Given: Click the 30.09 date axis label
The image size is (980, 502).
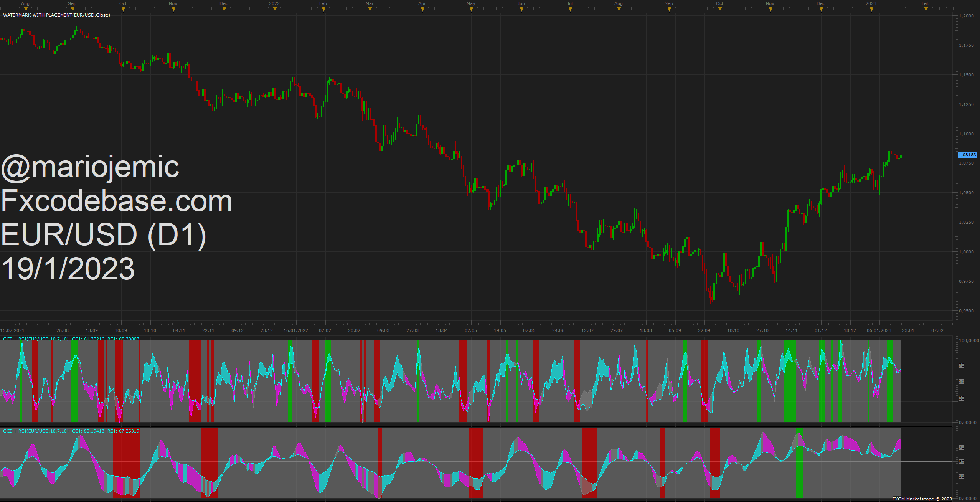Looking at the screenshot, I should 121,330.
